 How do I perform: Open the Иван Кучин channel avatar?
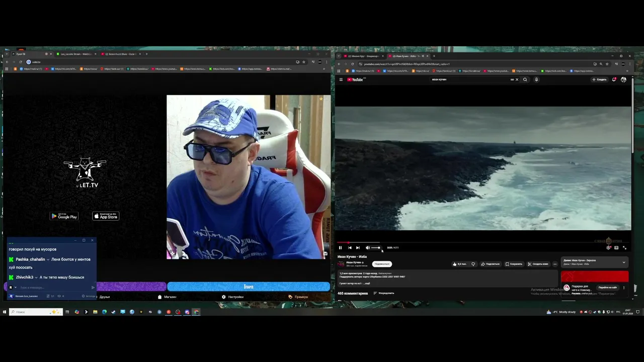tap(341, 263)
